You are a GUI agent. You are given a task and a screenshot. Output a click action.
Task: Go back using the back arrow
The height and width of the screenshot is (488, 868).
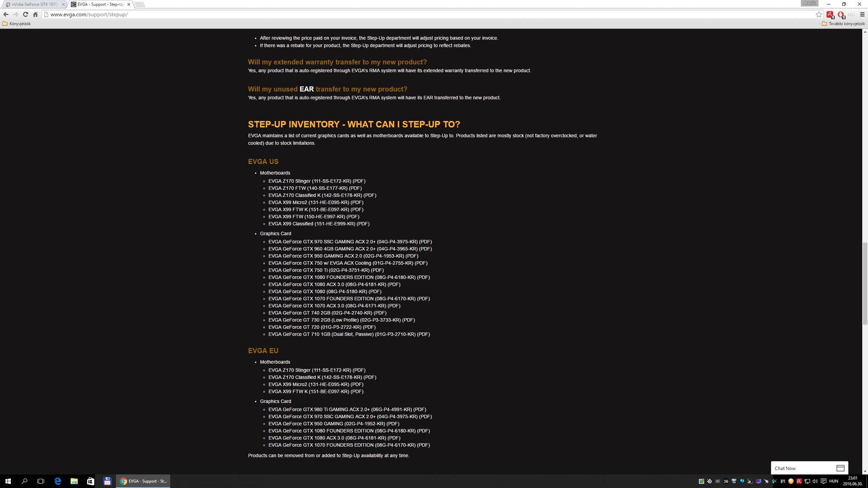pos(6,14)
